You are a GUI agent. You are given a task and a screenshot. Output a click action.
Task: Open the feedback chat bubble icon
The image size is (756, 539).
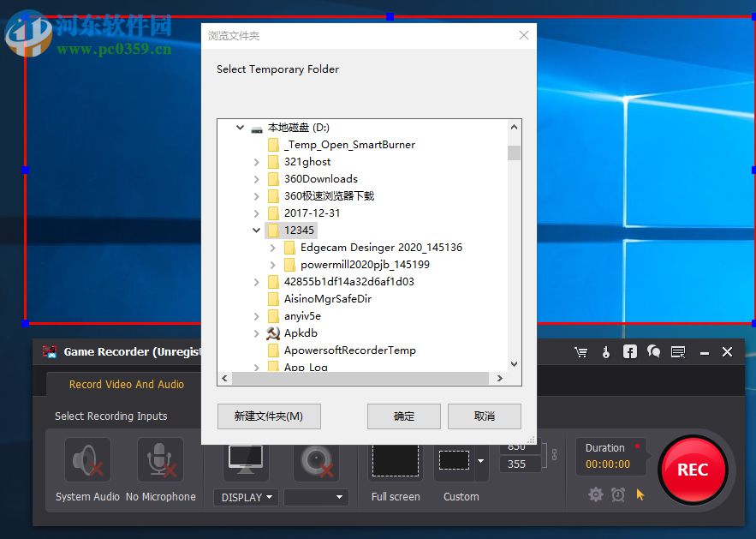(654, 351)
